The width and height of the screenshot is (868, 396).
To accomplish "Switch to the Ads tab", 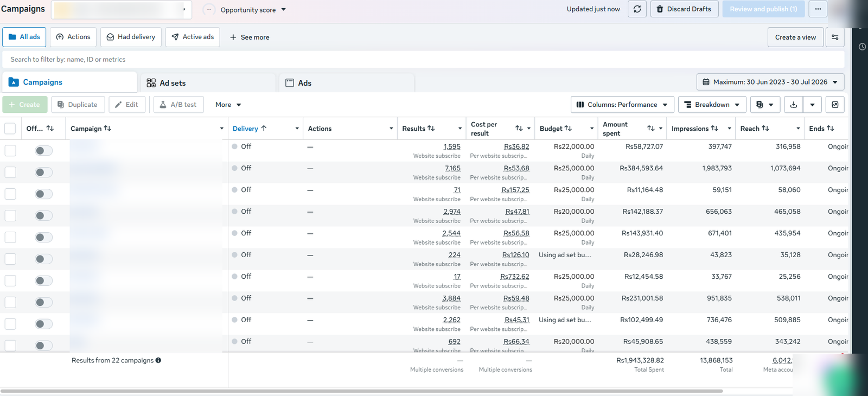I will [347, 83].
